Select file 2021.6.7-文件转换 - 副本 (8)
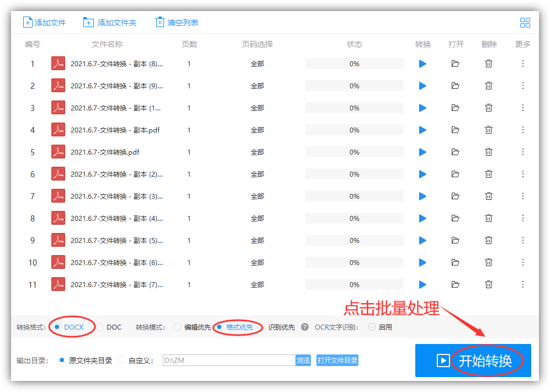Image resolution: width=550 pixels, height=392 pixels. click(x=117, y=64)
